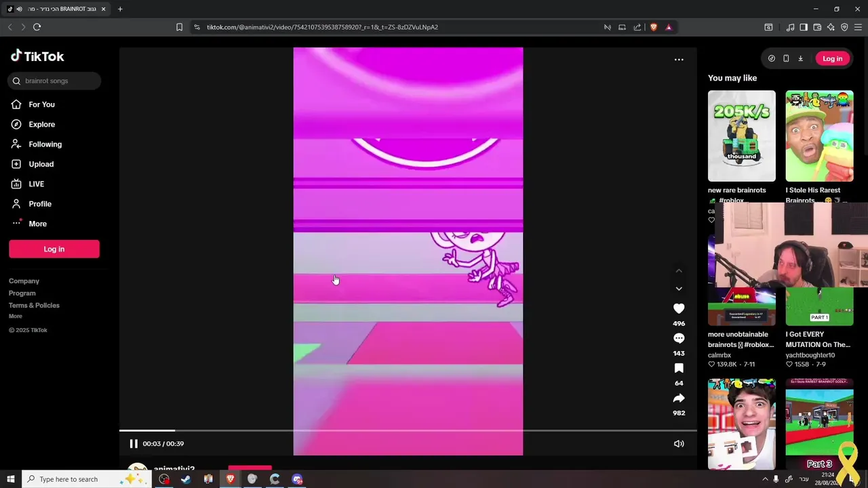
Task: Bookmark the video to favorites
Action: tap(679, 368)
